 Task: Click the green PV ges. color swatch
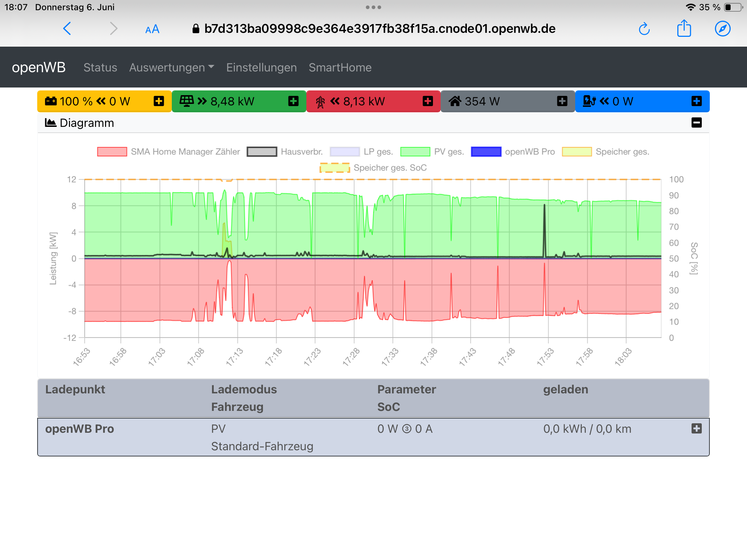coord(415,152)
